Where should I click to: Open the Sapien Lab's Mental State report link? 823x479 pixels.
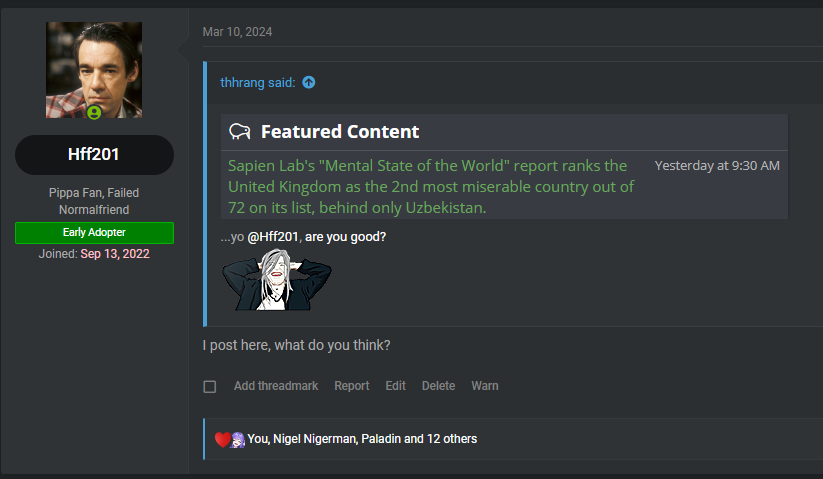(x=431, y=187)
